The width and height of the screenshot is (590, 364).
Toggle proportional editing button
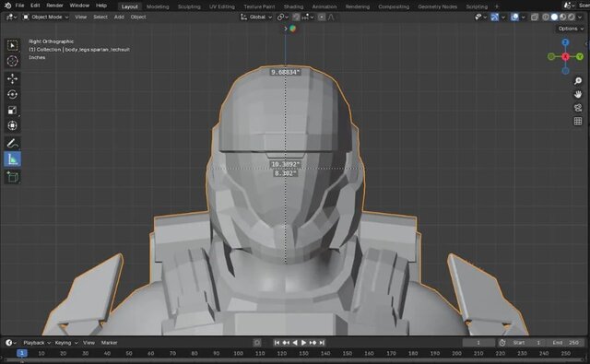pos(322,17)
